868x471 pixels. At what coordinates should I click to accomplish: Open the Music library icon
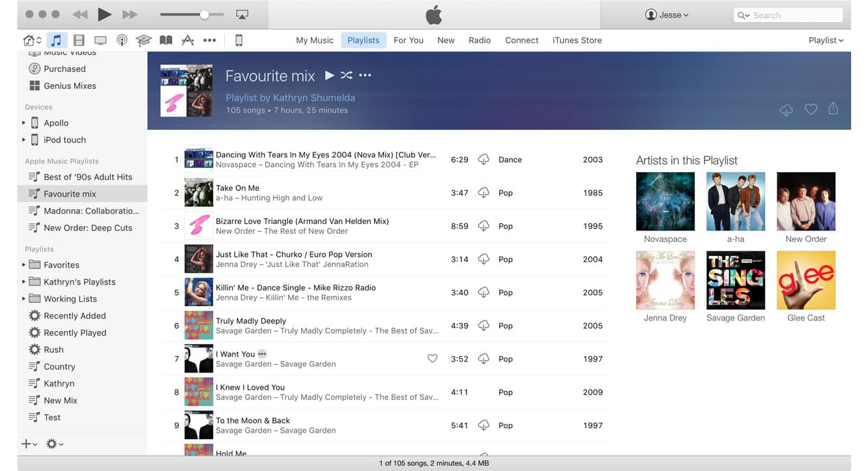[57, 40]
